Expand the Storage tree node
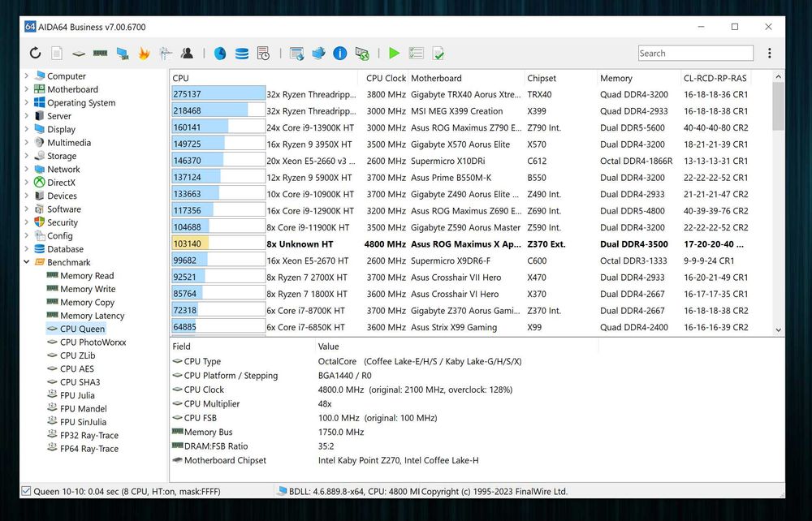Viewport: 812px width, 521px height. (27, 156)
